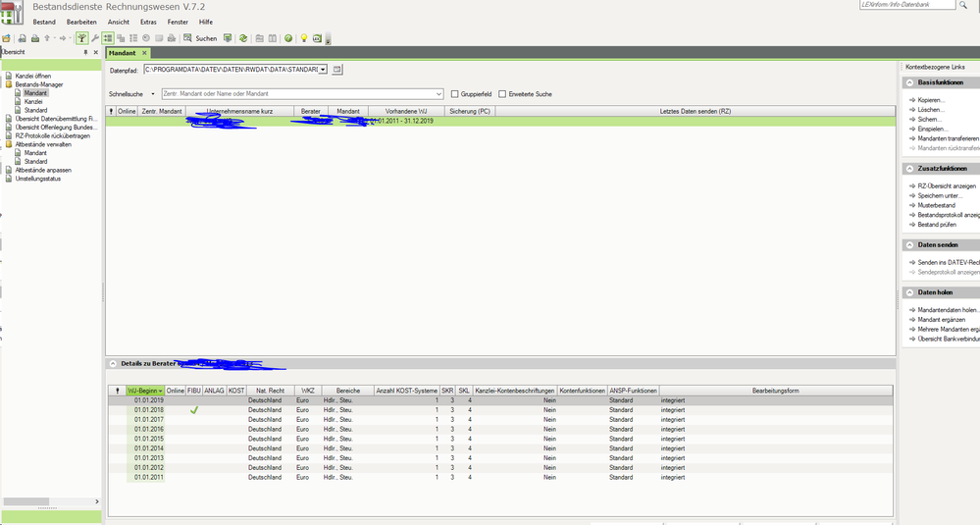Click the Musterbestand link
This screenshot has height=525, width=980.
(936, 206)
